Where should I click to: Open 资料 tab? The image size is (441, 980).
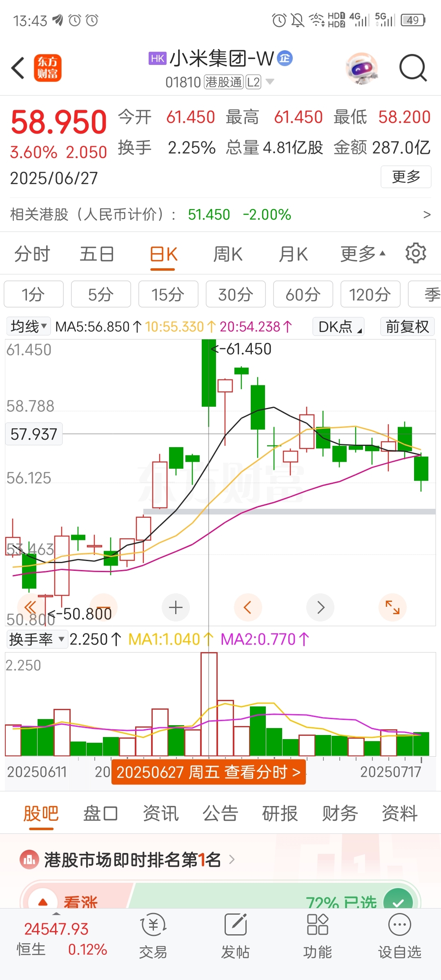(400, 813)
